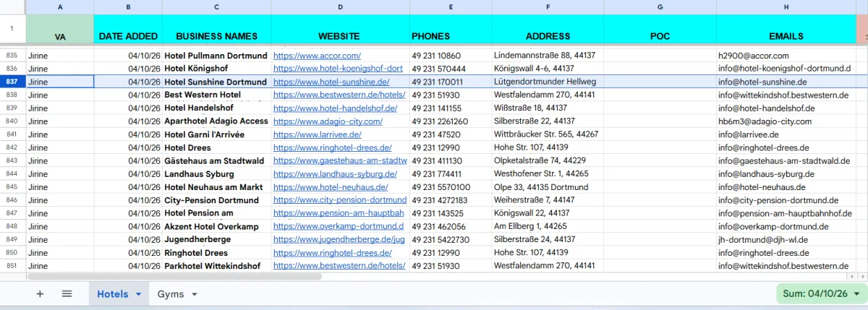Select column H header
This screenshot has height=310, width=868.
pos(786,7)
